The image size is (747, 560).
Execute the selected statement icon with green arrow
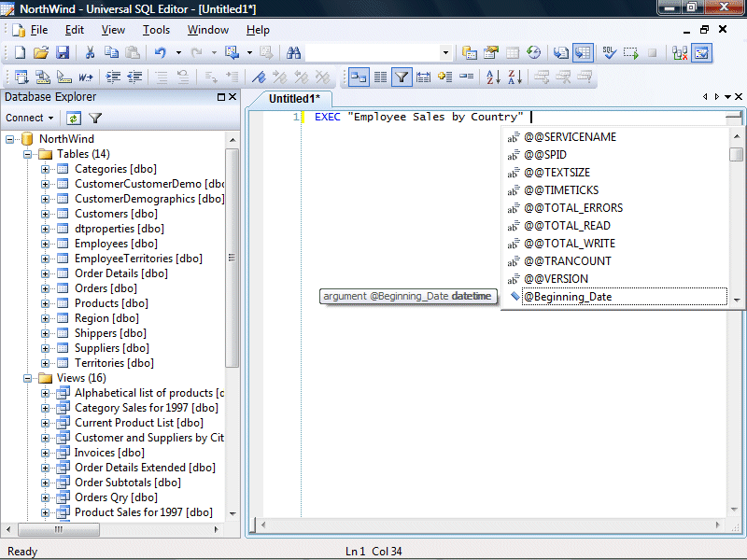(631, 52)
